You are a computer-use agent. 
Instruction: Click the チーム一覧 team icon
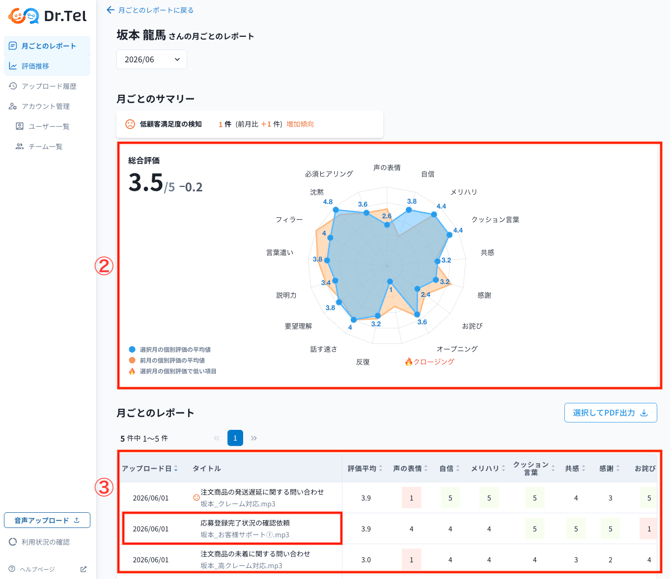pyautogui.click(x=20, y=146)
